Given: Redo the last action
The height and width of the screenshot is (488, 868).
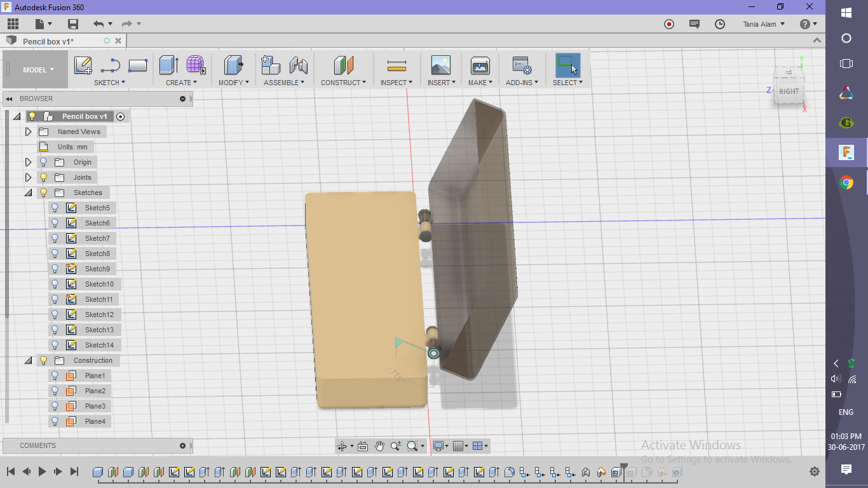Looking at the screenshot, I should pos(126,24).
